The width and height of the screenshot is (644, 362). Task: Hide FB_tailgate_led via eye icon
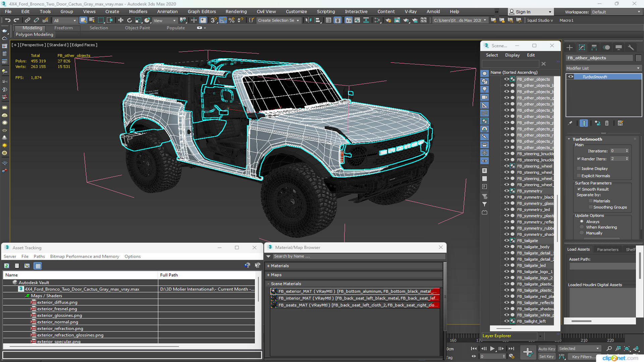[x=506, y=265]
